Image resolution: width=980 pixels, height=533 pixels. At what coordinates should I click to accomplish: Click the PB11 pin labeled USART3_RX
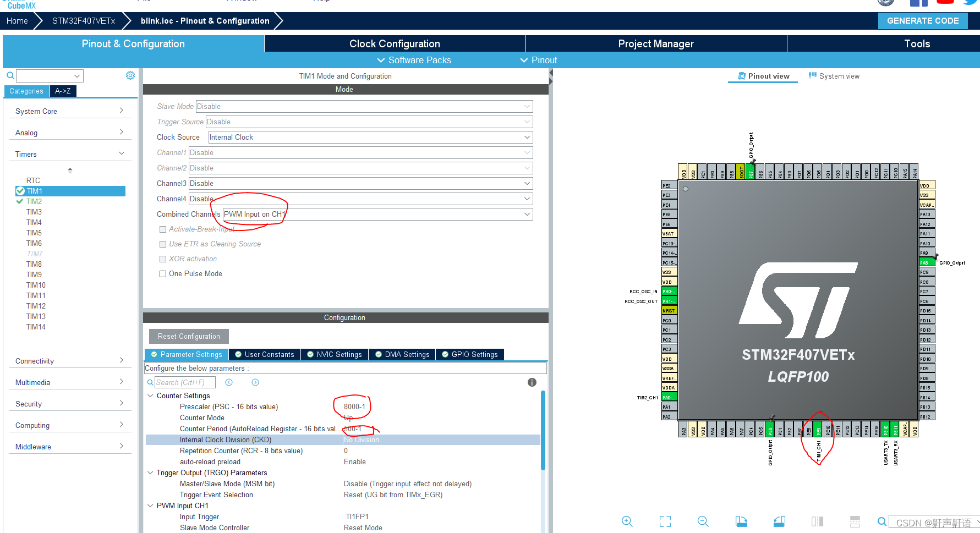point(895,430)
